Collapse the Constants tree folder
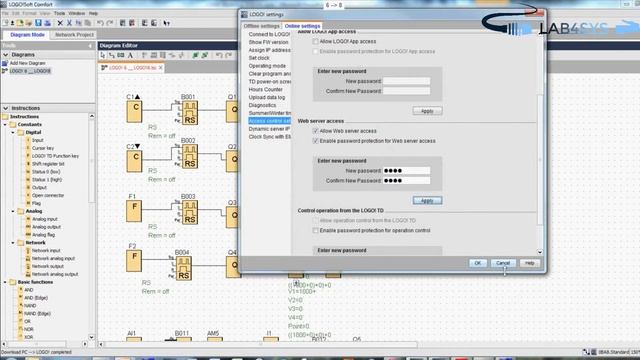 (x=5, y=124)
